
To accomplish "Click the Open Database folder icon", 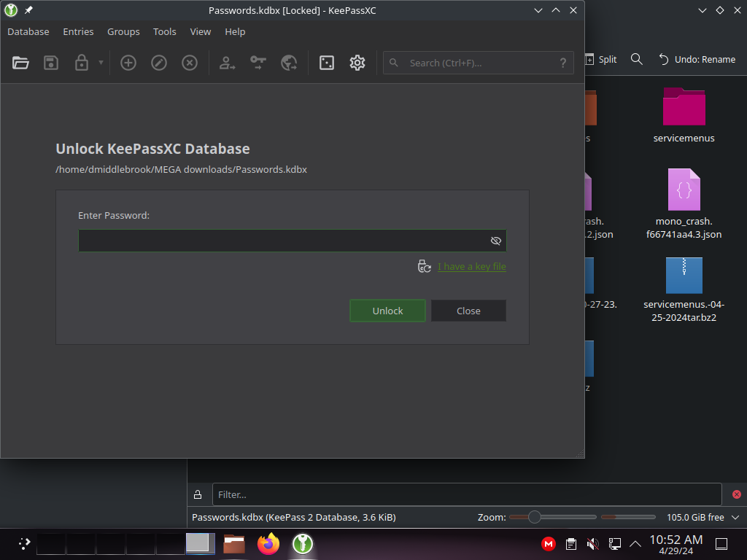I will (20, 63).
